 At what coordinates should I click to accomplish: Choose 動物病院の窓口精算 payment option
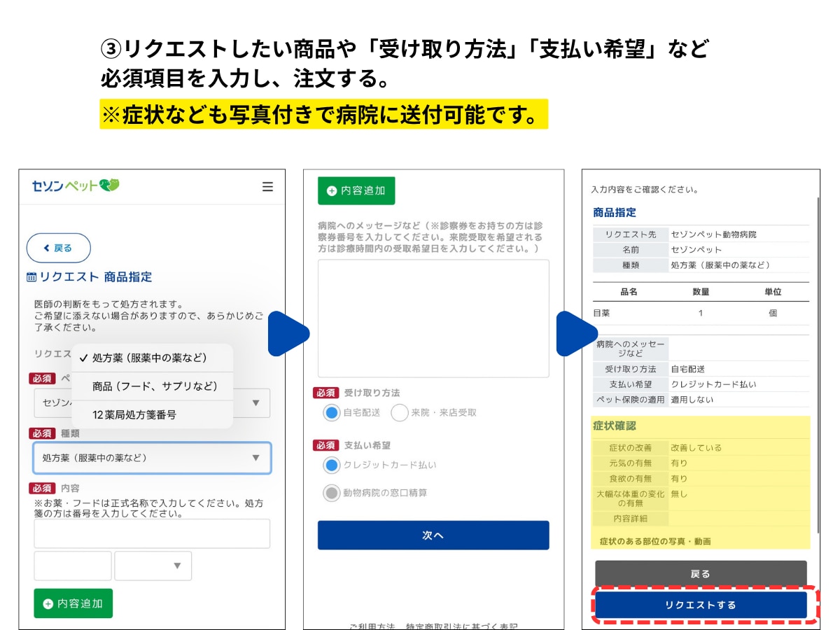[331, 493]
